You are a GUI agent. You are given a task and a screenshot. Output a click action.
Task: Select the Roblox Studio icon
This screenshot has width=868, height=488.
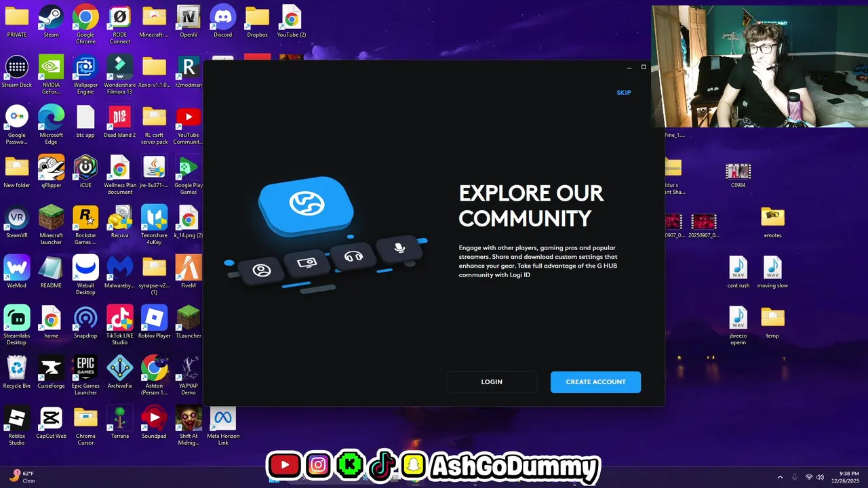[x=17, y=425]
